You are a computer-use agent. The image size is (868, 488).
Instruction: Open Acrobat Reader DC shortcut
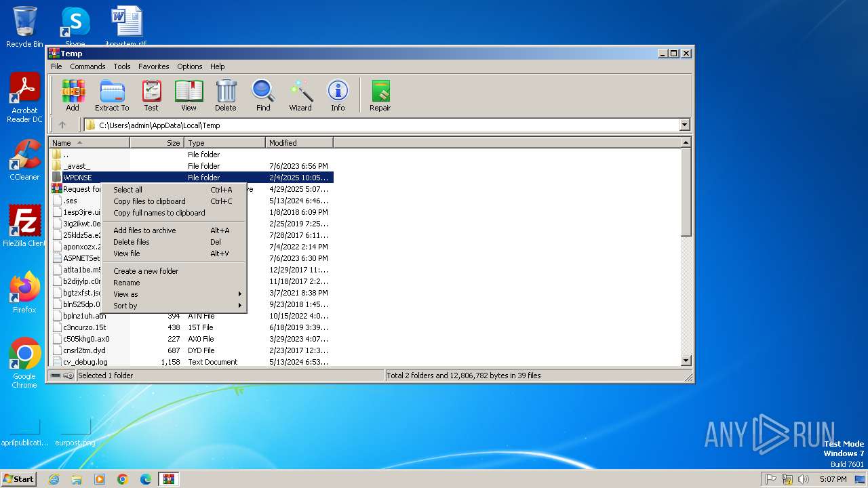click(x=24, y=98)
